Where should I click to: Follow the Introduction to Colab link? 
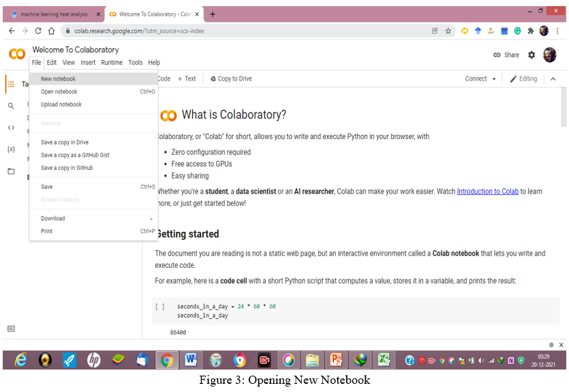[487, 192]
